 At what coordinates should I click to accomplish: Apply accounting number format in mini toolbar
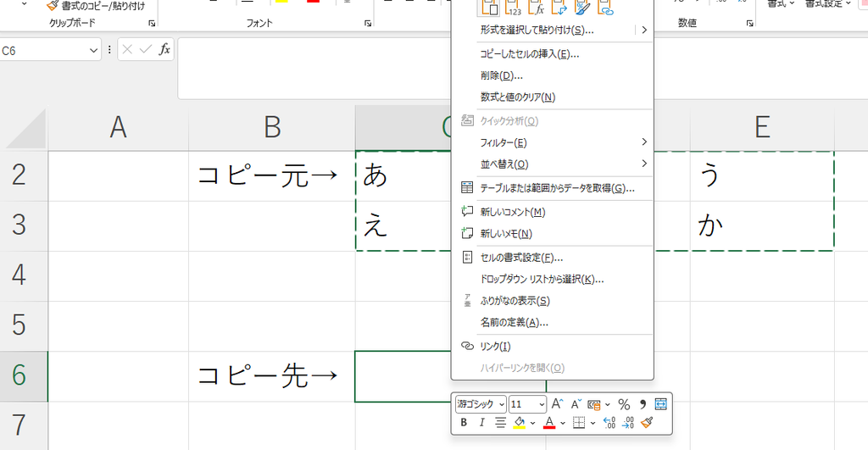[x=594, y=404]
